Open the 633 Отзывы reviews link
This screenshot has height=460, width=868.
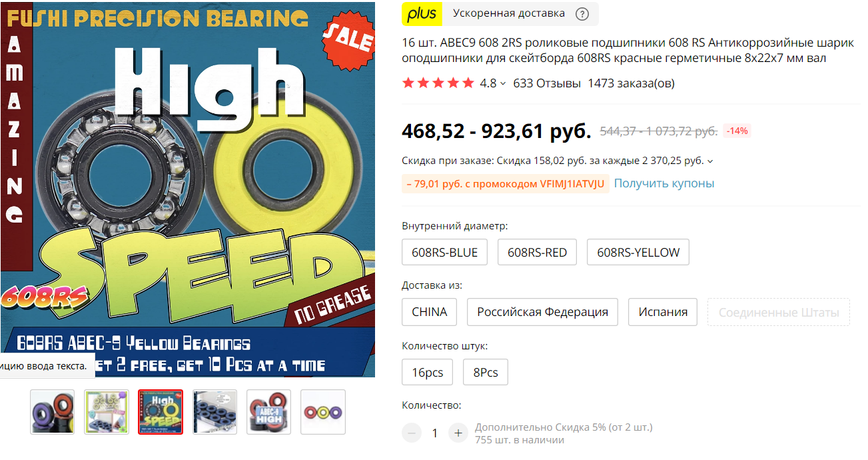[547, 83]
